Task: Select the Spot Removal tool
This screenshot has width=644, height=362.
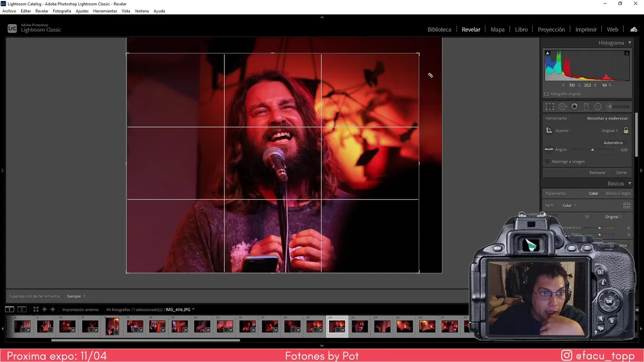Action: tap(562, 107)
